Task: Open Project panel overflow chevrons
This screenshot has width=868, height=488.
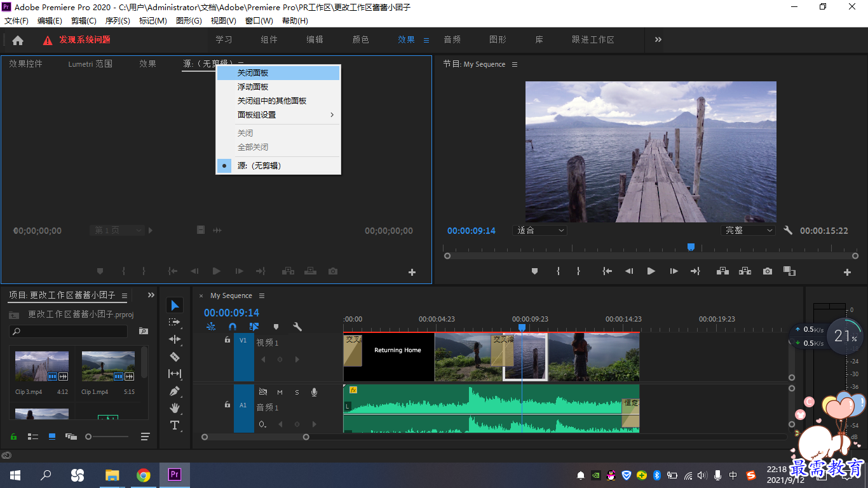Action: [x=151, y=295]
